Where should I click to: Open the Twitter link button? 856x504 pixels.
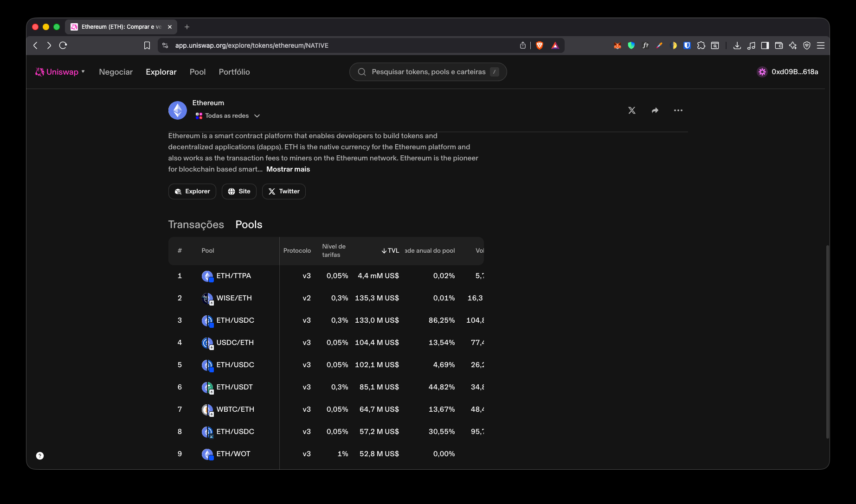click(284, 191)
